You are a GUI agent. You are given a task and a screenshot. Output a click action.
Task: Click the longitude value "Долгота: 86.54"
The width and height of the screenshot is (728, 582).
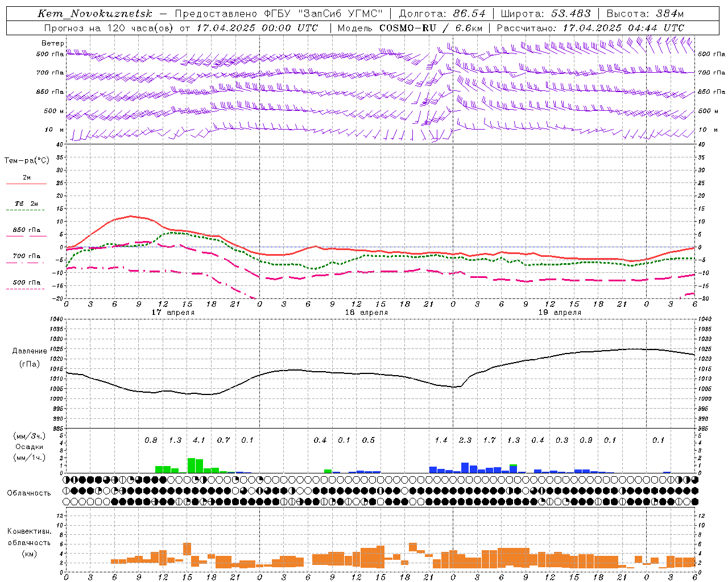pyautogui.click(x=442, y=14)
